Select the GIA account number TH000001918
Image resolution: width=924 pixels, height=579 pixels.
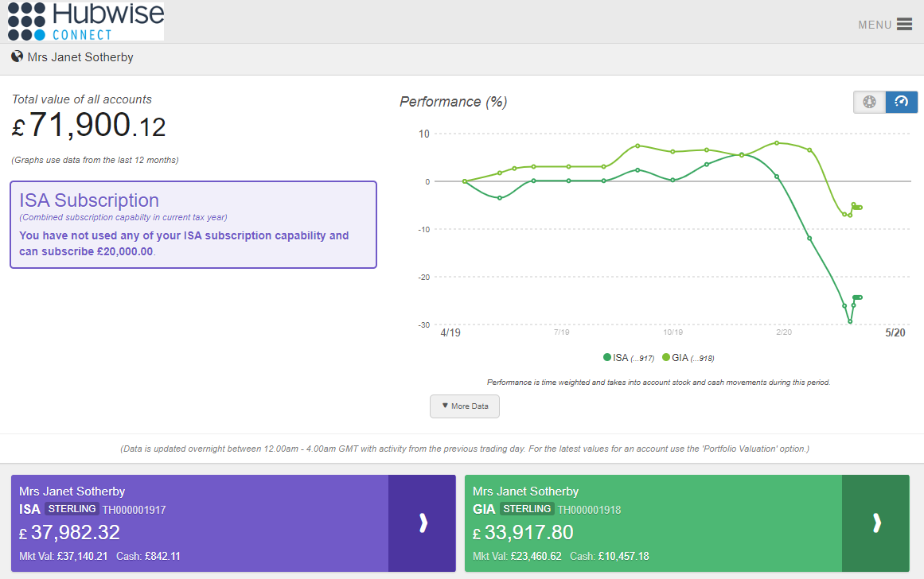point(589,510)
